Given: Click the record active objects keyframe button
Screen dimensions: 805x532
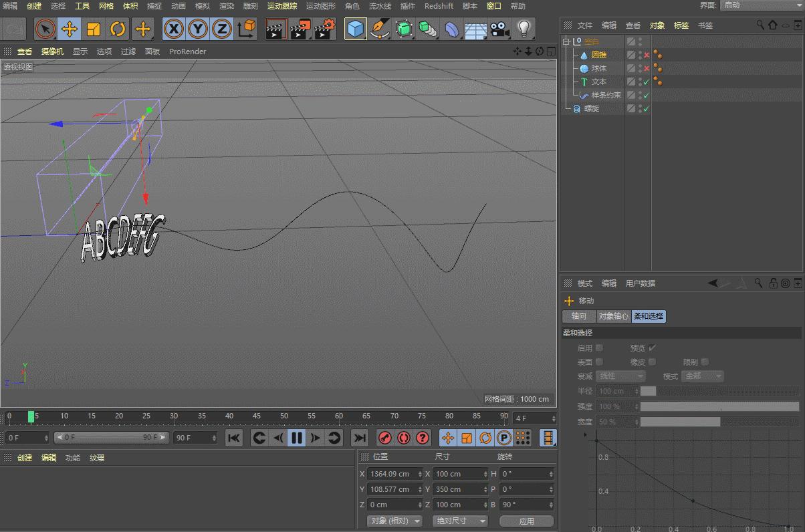Looking at the screenshot, I should pyautogui.click(x=384, y=438).
